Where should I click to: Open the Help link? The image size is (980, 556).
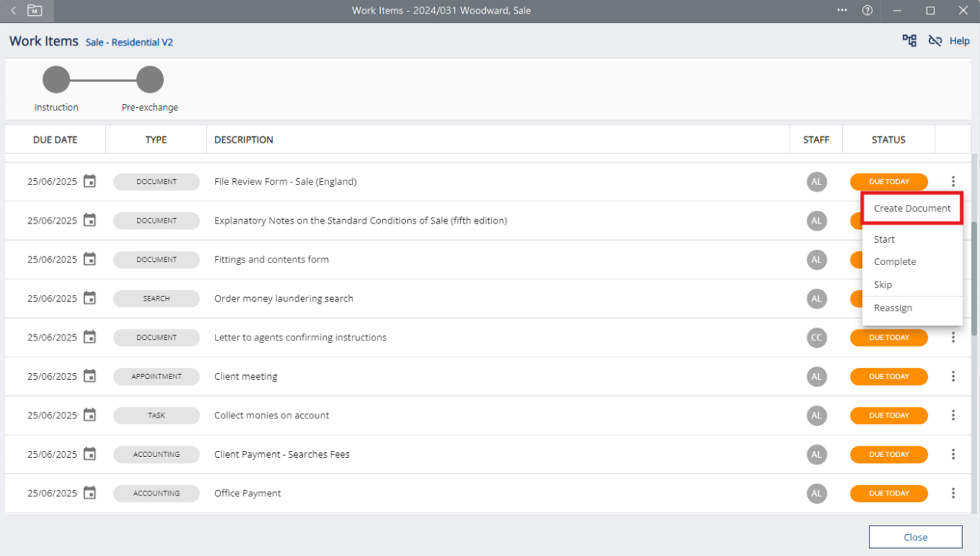coord(959,41)
